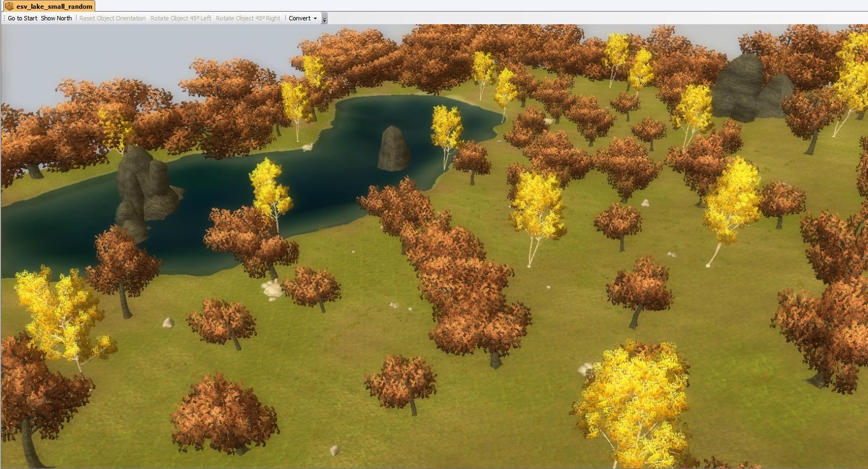Click the toolbar drag grip handle

coord(4,18)
